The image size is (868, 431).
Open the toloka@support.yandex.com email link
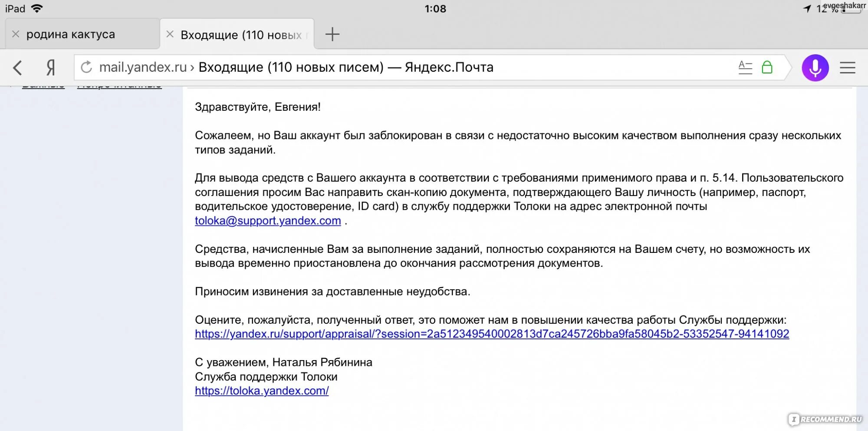click(268, 221)
